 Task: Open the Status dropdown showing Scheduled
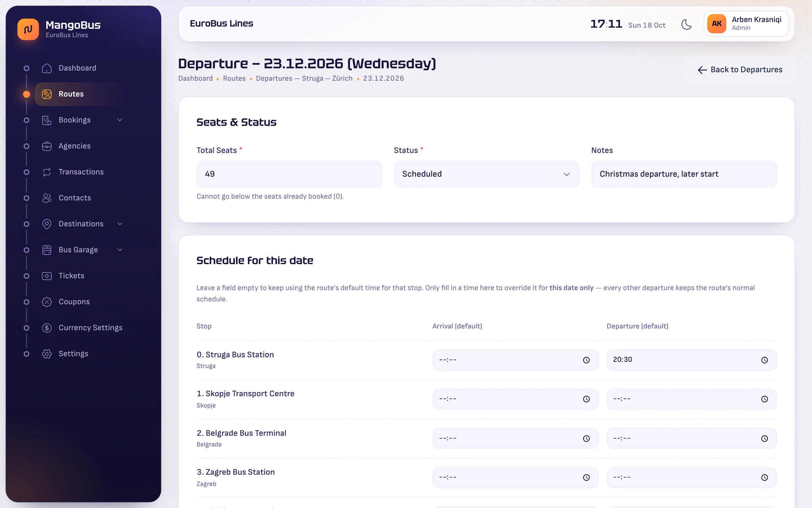486,174
